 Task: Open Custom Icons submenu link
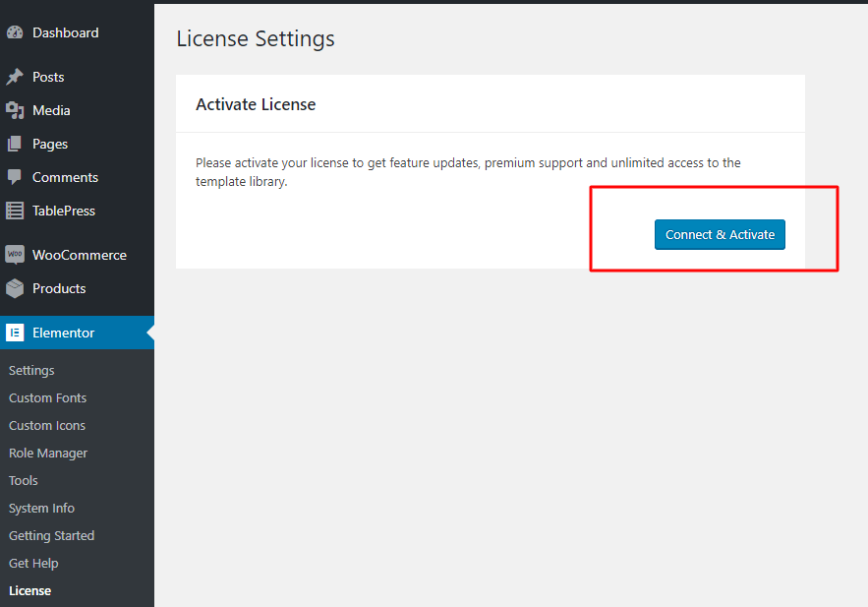click(47, 426)
